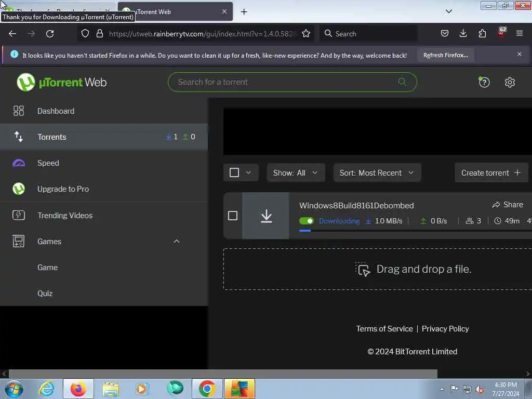532x399 pixels.
Task: Click the Firefox Search box
Action: (368, 34)
